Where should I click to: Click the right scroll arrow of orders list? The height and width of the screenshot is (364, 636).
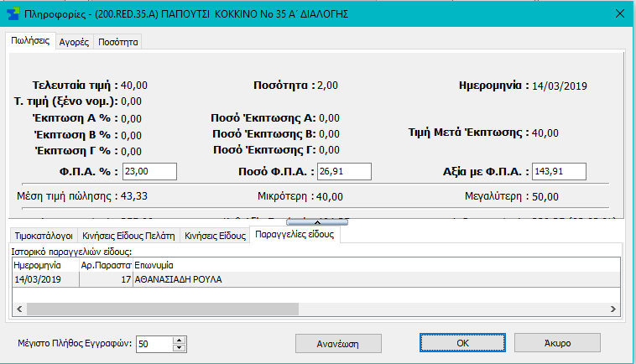[613, 309]
